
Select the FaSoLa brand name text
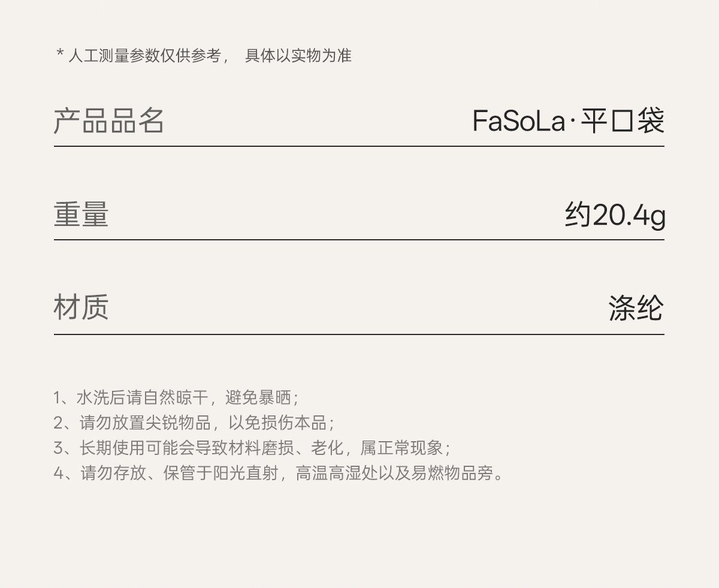pos(518,121)
